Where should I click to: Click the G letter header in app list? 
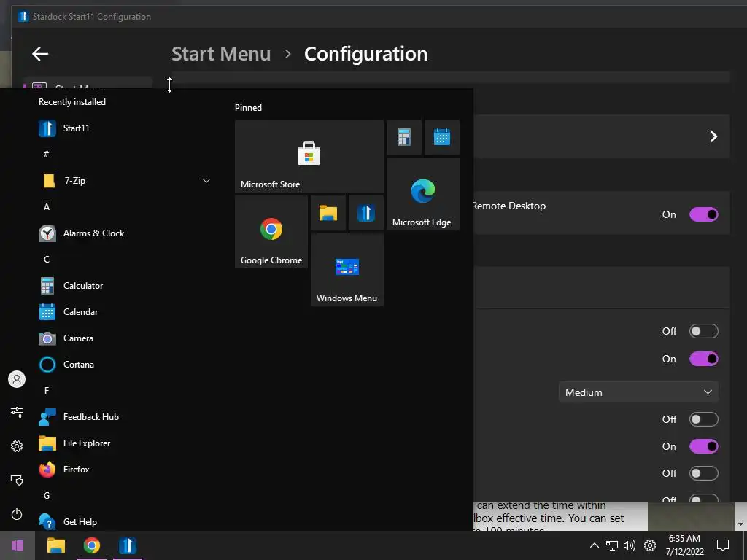click(47, 495)
